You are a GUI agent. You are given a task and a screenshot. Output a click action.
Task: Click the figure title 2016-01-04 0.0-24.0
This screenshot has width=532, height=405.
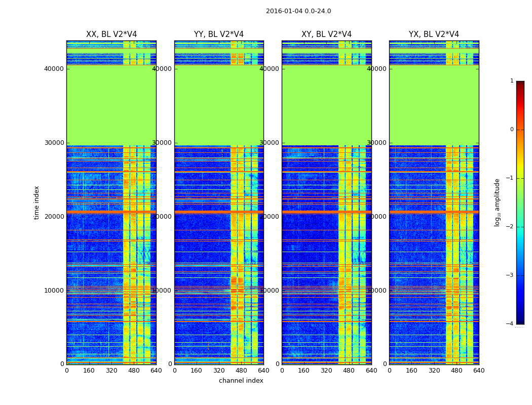[x=298, y=11]
